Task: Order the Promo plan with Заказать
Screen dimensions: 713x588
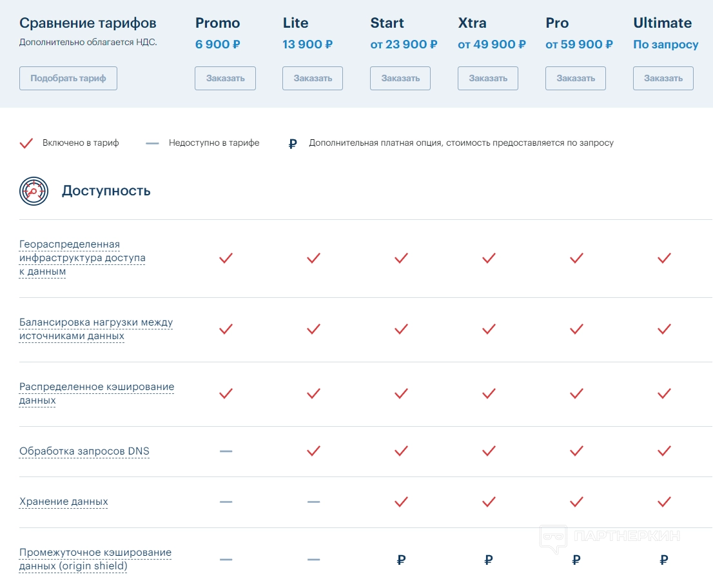Action: pos(225,78)
